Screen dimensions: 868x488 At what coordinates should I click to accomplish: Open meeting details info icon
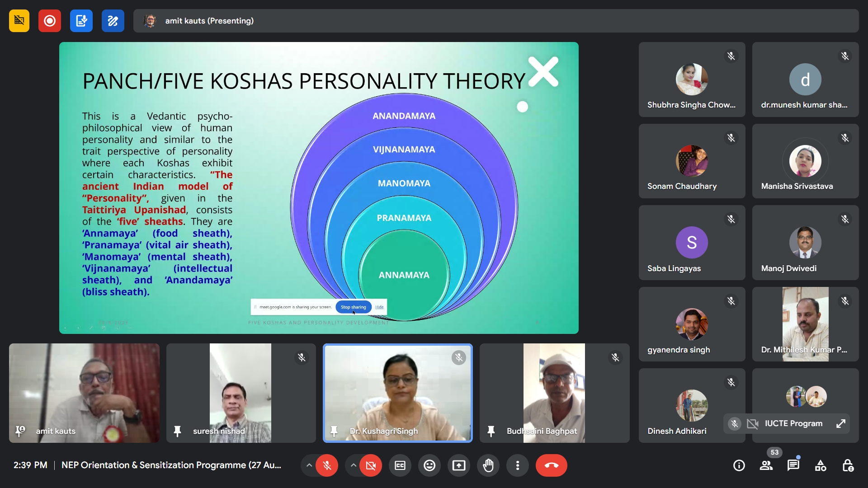[x=739, y=465]
